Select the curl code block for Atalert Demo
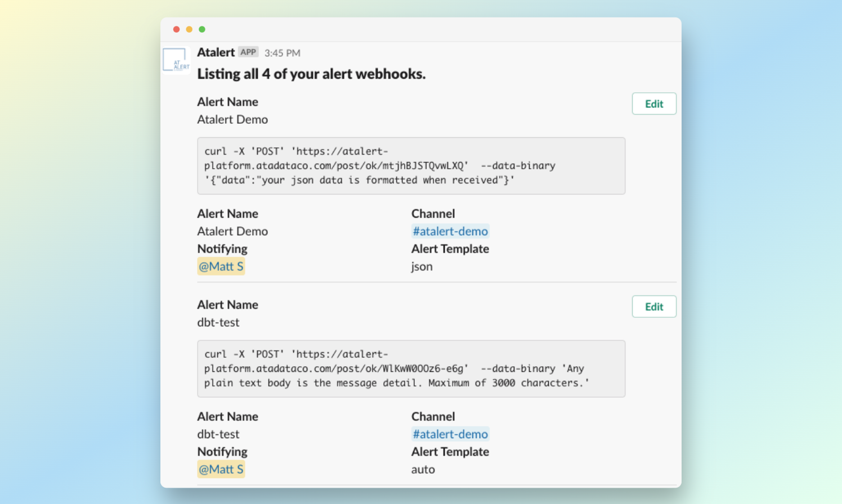The width and height of the screenshot is (842, 504). click(x=411, y=166)
